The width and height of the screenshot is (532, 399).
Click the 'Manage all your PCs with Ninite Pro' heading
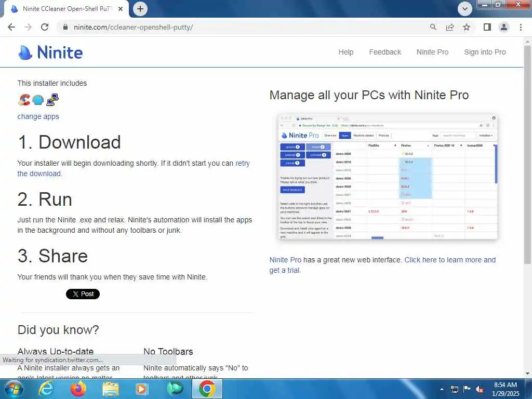click(369, 95)
